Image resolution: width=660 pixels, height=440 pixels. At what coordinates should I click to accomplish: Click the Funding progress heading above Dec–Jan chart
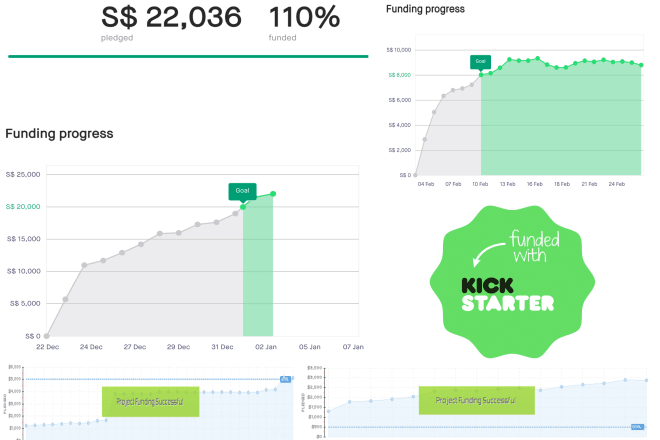pyautogui.click(x=59, y=133)
